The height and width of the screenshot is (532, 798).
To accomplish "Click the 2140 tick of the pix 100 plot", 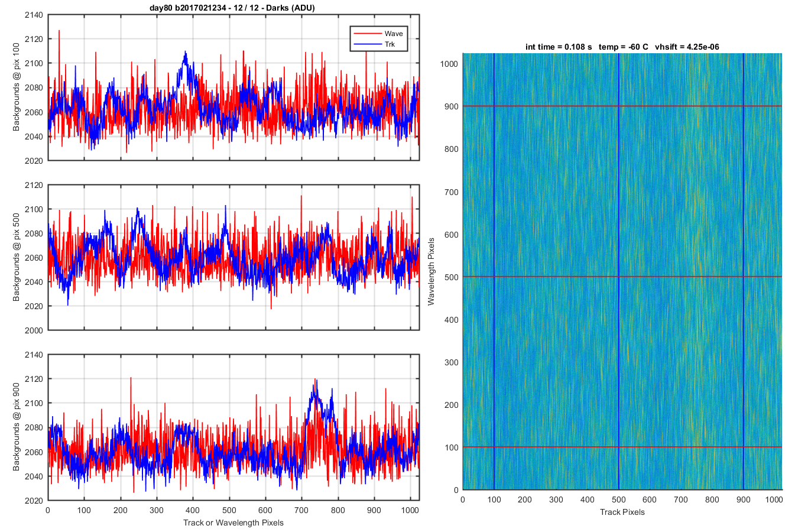I will 34,15.
